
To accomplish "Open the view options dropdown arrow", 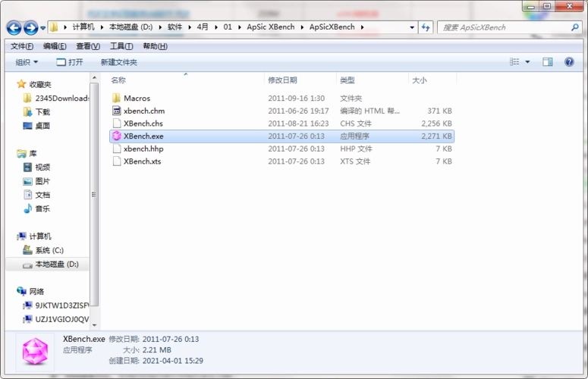I will 527,62.
